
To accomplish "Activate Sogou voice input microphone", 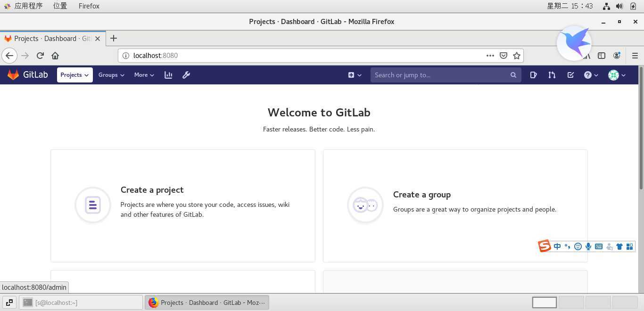I will pyautogui.click(x=588, y=246).
